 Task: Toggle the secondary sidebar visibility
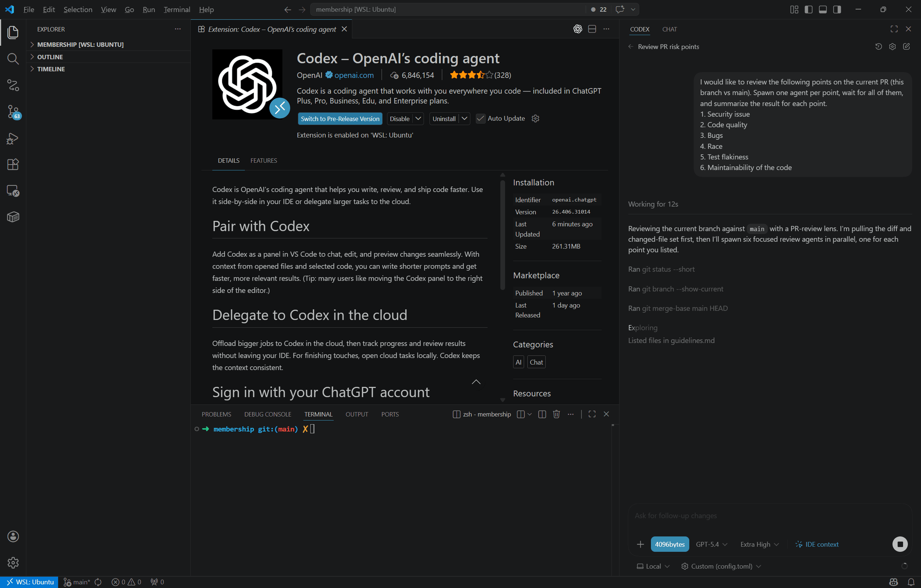(x=837, y=10)
